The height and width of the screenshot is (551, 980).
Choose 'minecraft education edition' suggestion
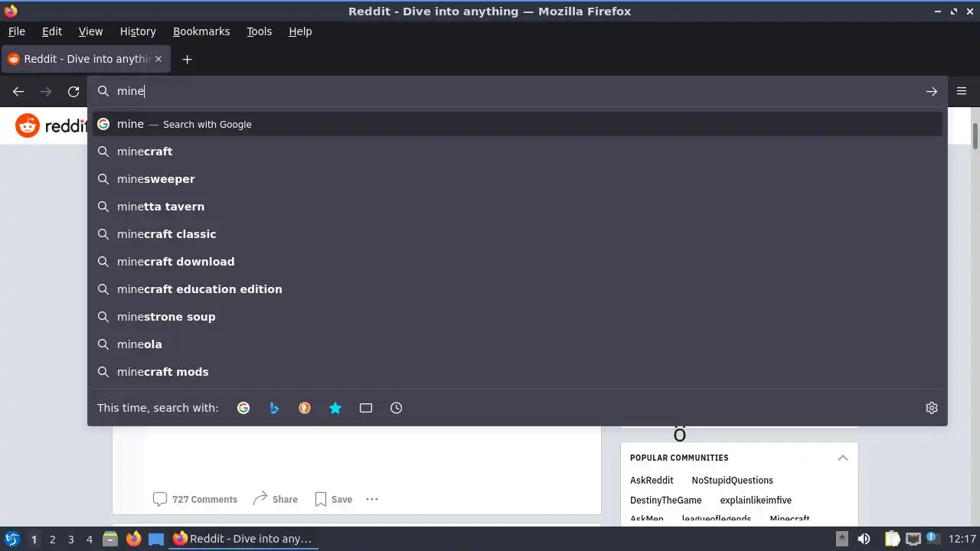pos(518,289)
